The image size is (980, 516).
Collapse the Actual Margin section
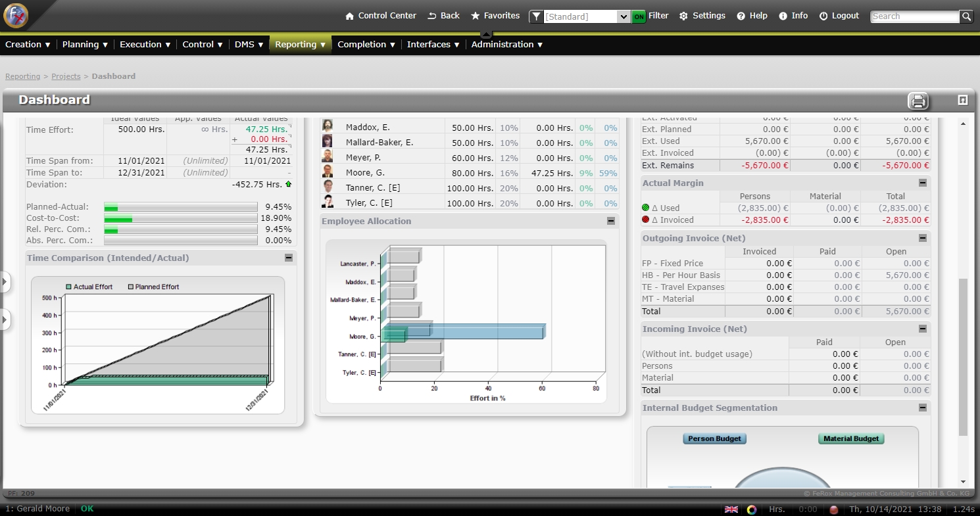point(923,183)
